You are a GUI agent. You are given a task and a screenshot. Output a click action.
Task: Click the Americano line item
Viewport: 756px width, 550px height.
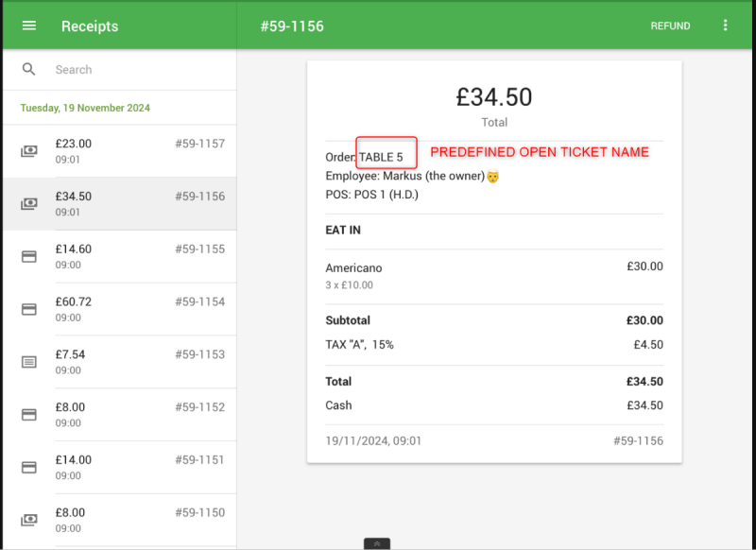[x=352, y=267]
